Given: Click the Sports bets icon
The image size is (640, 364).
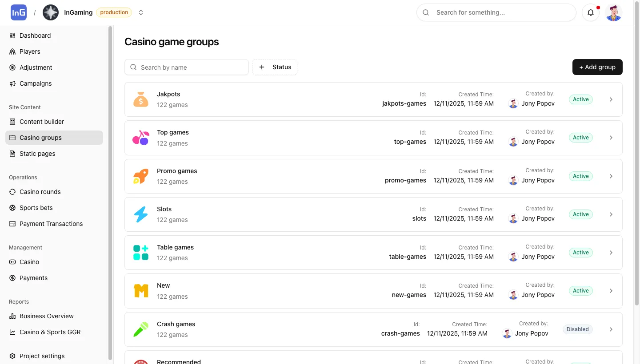Looking at the screenshot, I should point(12,208).
